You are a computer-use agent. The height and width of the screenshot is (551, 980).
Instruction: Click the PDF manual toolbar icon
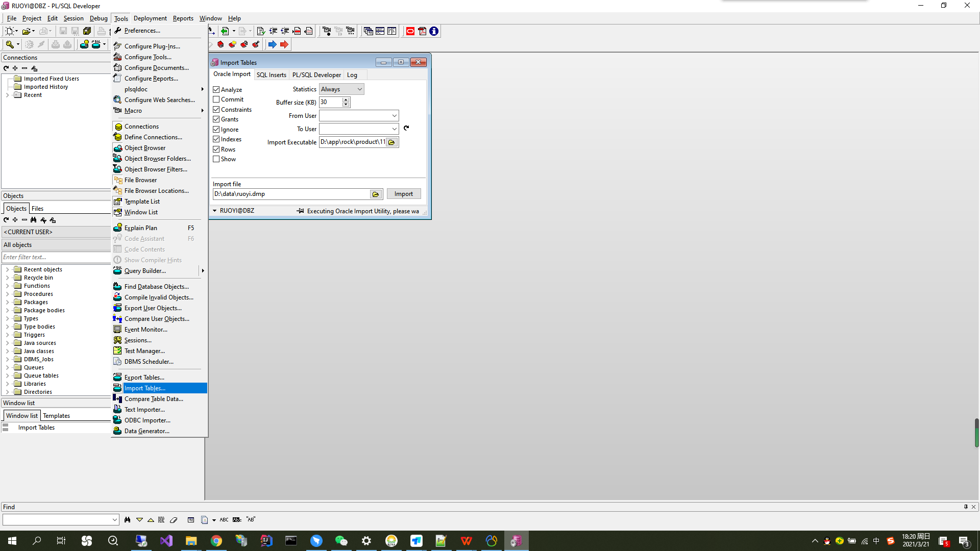(x=422, y=31)
